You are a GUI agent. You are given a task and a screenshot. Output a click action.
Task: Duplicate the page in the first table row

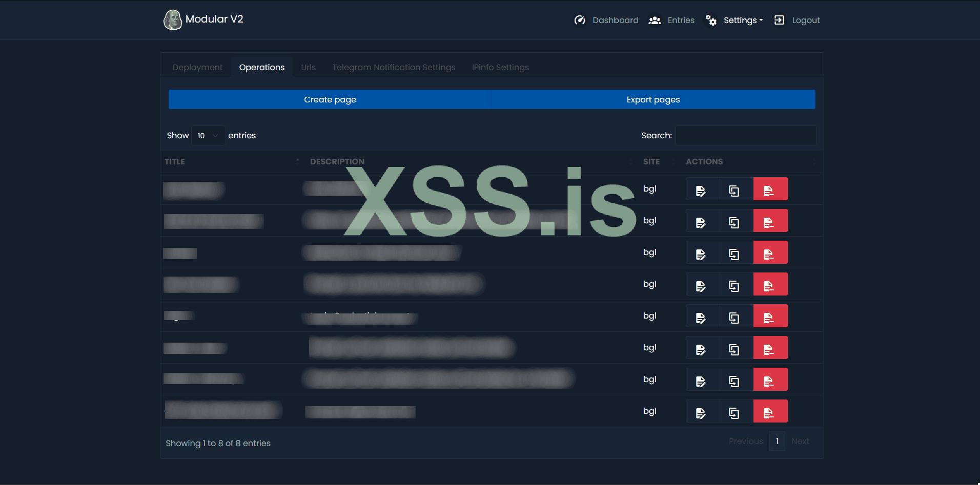(737, 189)
